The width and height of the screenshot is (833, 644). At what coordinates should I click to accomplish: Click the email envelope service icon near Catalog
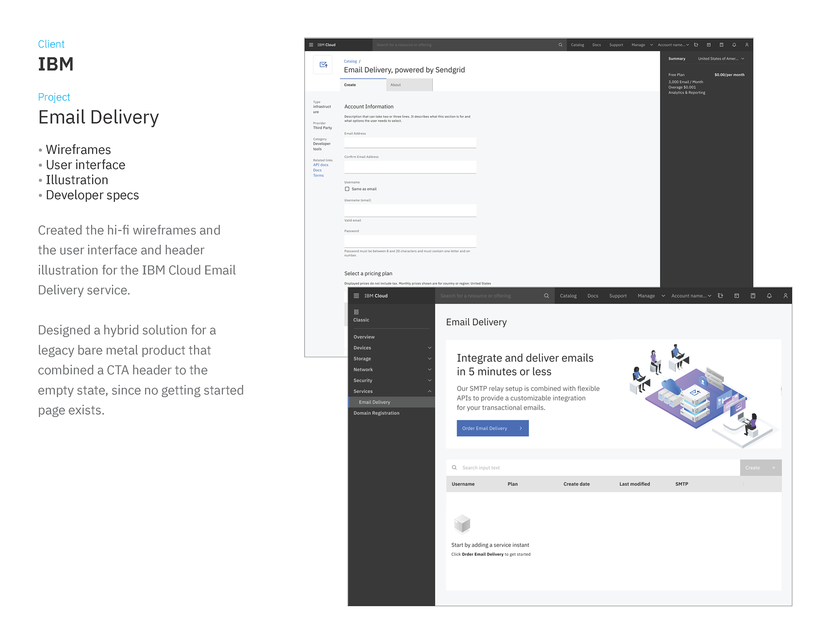tap(323, 65)
